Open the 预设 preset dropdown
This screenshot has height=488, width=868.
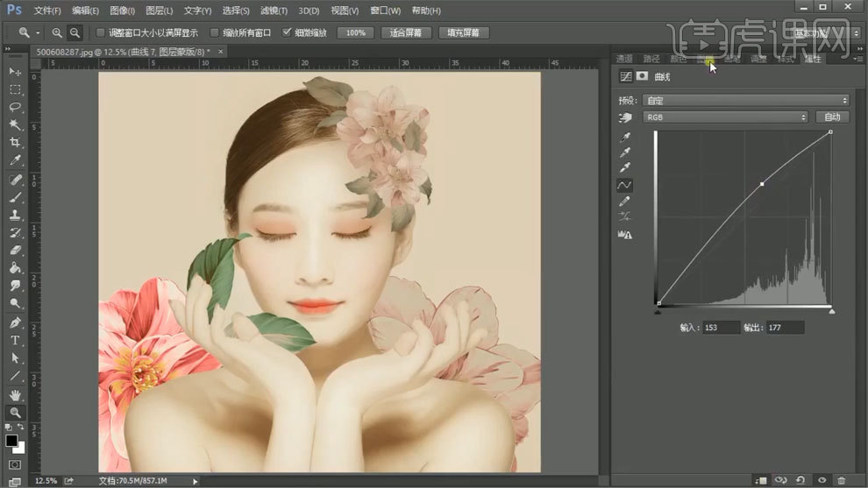click(x=745, y=100)
